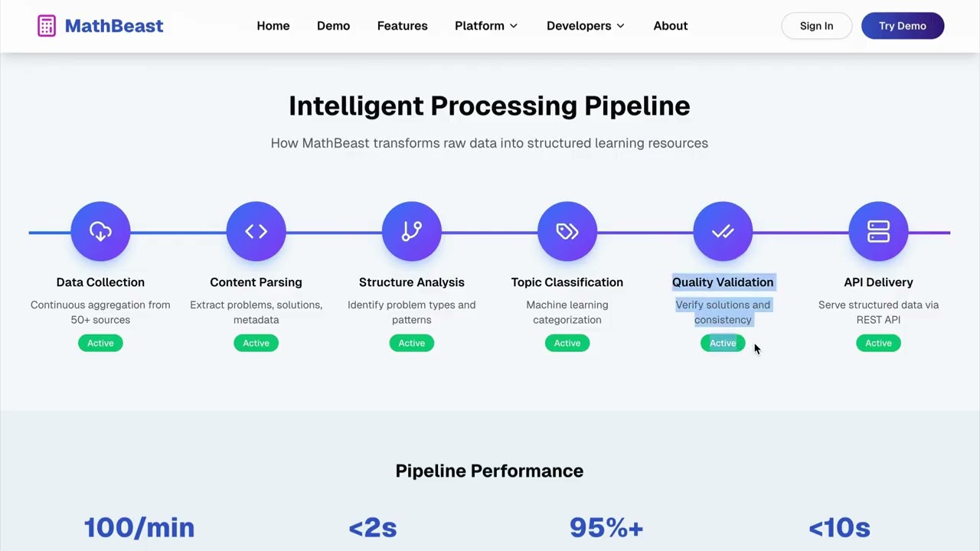Viewport: 980px width, 551px height.
Task: Click the MathBeast brand name text
Action: (114, 26)
